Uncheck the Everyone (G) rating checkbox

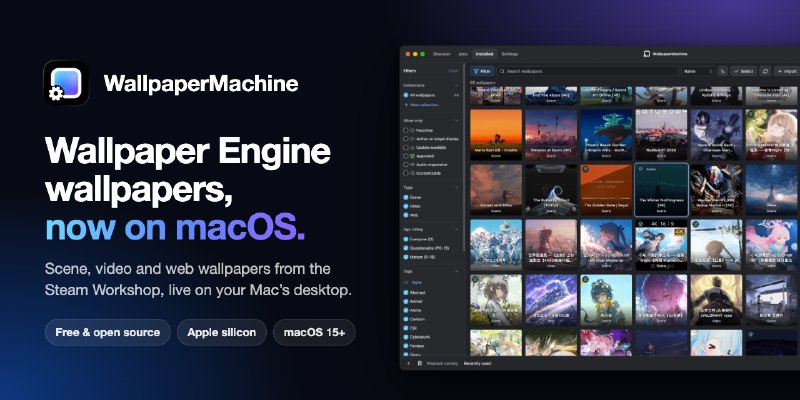tap(406, 239)
